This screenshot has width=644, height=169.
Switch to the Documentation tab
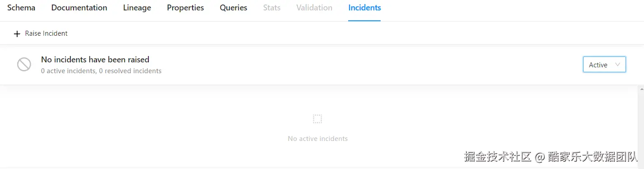79,8
